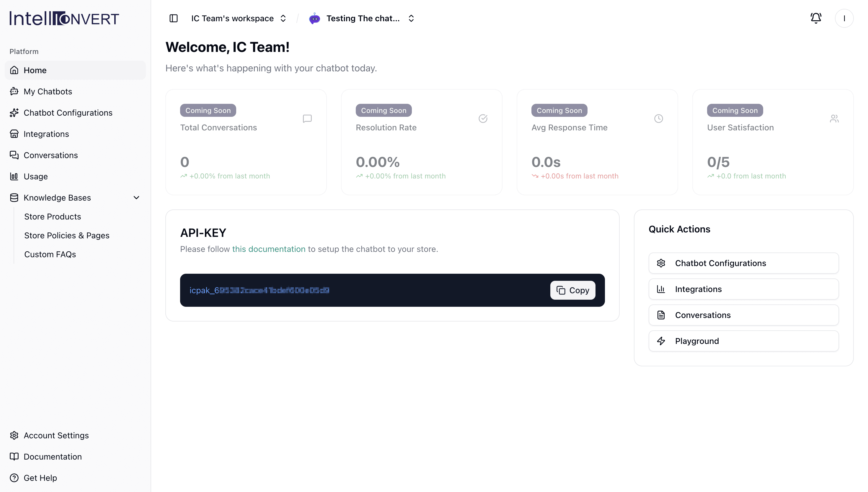Open the user avatar menu
Viewport: 868px width, 492px height.
844,18
